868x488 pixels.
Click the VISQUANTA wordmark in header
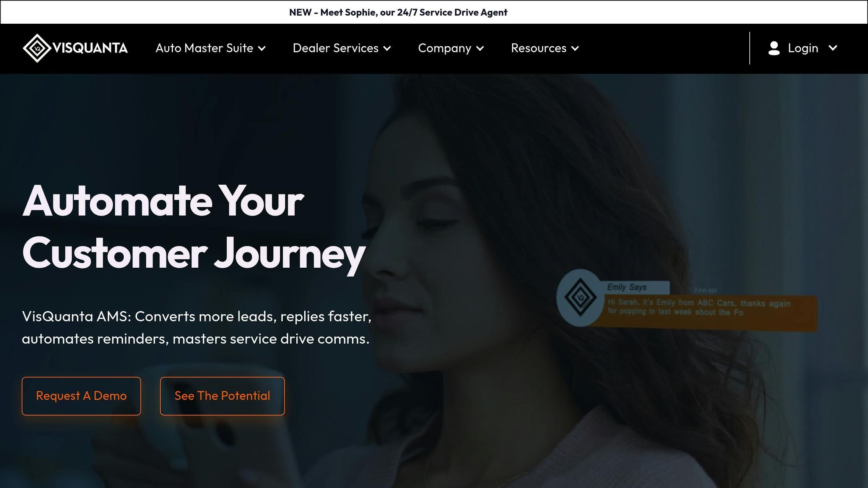pos(90,48)
